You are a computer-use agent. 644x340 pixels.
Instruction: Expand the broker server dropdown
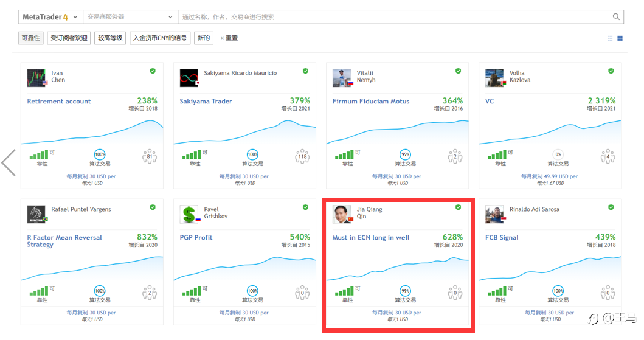130,17
